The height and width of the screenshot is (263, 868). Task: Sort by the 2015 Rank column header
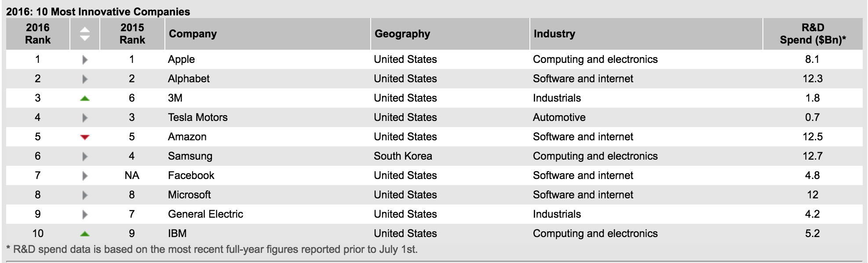(x=132, y=34)
